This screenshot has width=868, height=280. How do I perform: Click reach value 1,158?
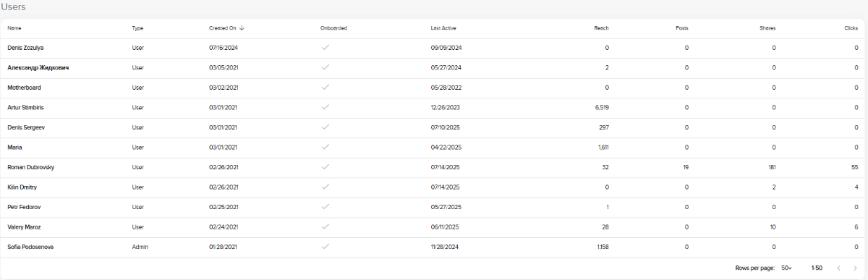603,247
